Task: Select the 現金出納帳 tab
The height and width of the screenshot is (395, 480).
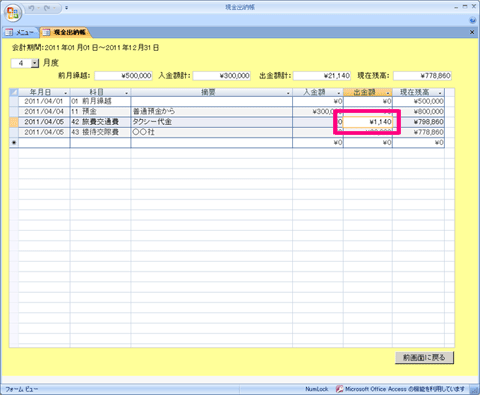Action: pos(65,32)
